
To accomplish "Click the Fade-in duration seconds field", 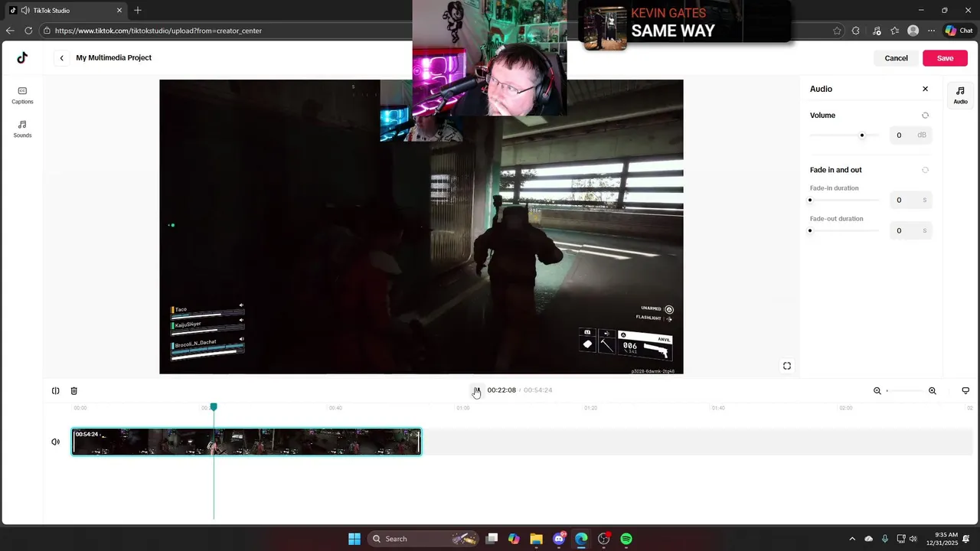I will pos(910,201).
